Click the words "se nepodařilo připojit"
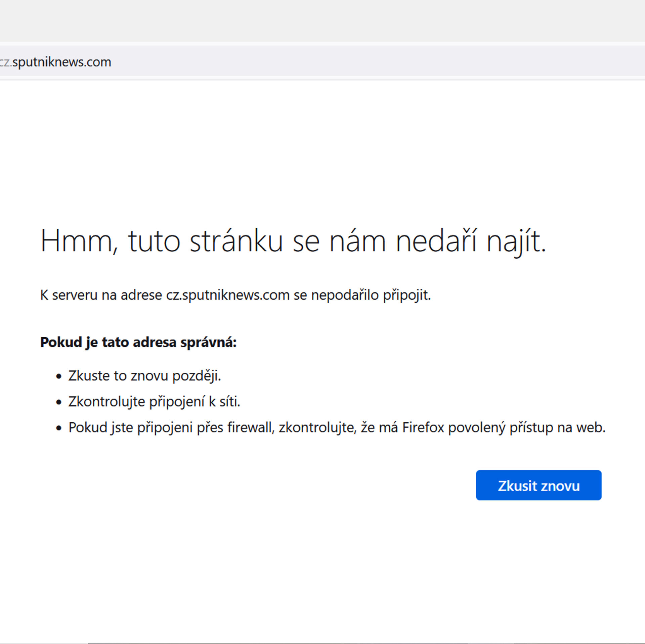Image resolution: width=645 pixels, height=644 pixels. tap(362, 295)
